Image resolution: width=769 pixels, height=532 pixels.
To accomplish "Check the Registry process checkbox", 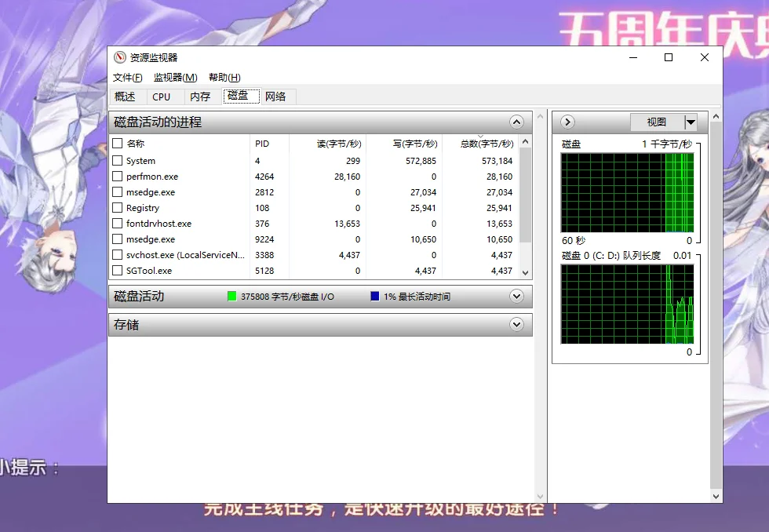I will [117, 207].
